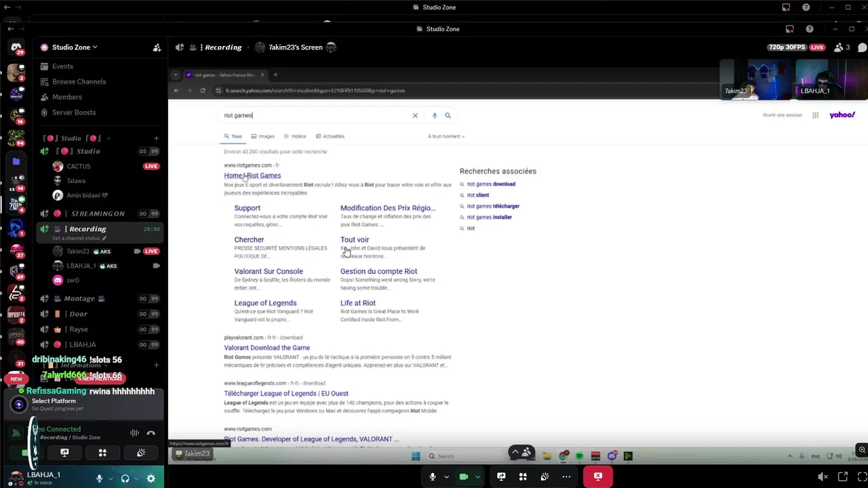Screen dimensions: 868x488
Task: Select the Vidéos search tab
Action: [x=295, y=136]
